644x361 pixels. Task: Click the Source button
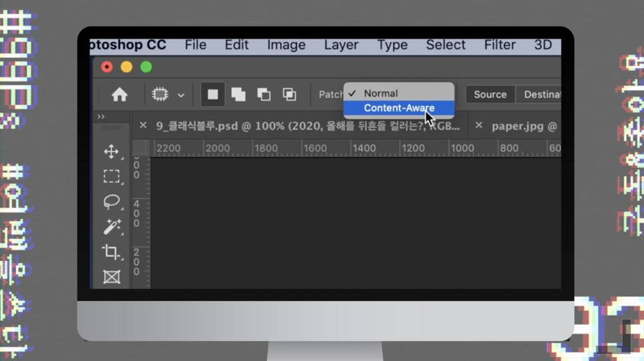[490, 95]
